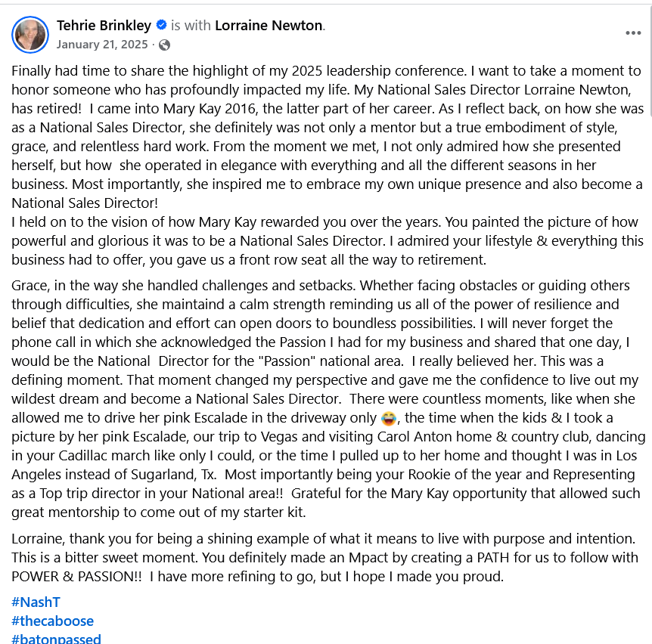Image resolution: width=652 pixels, height=644 pixels.
Task: Click the "Finally had time to share" opening line
Action: point(91,71)
